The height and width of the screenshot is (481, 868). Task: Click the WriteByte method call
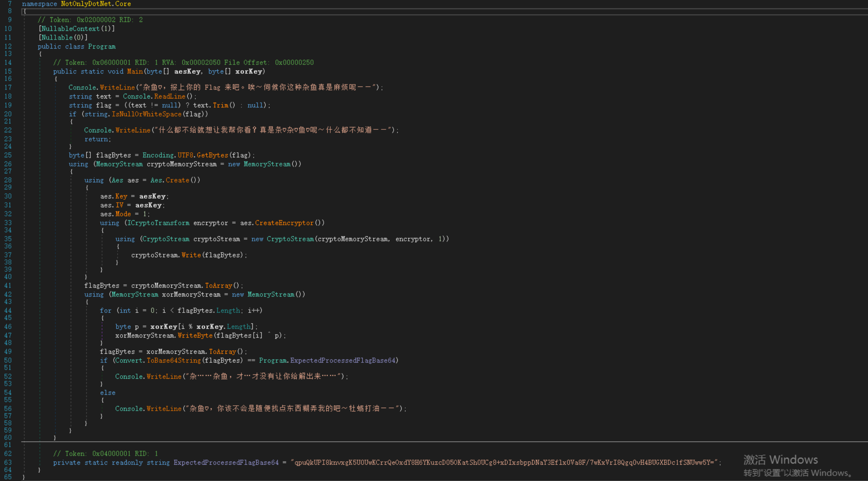tap(195, 335)
